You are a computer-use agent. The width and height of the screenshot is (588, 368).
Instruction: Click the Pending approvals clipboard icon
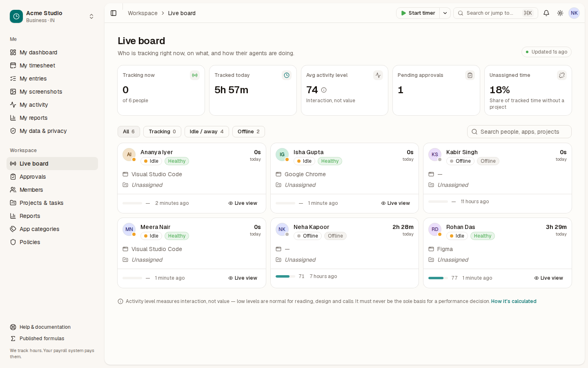(x=470, y=75)
